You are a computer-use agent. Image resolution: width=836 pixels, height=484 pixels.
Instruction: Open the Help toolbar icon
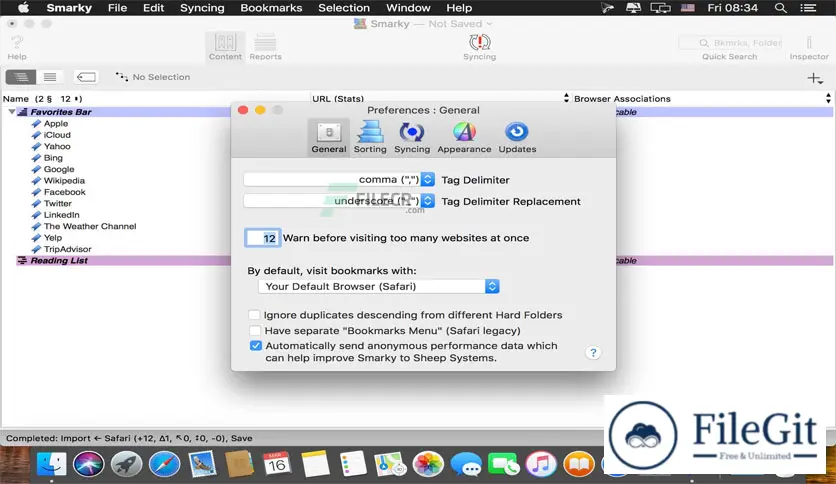pyautogui.click(x=17, y=47)
